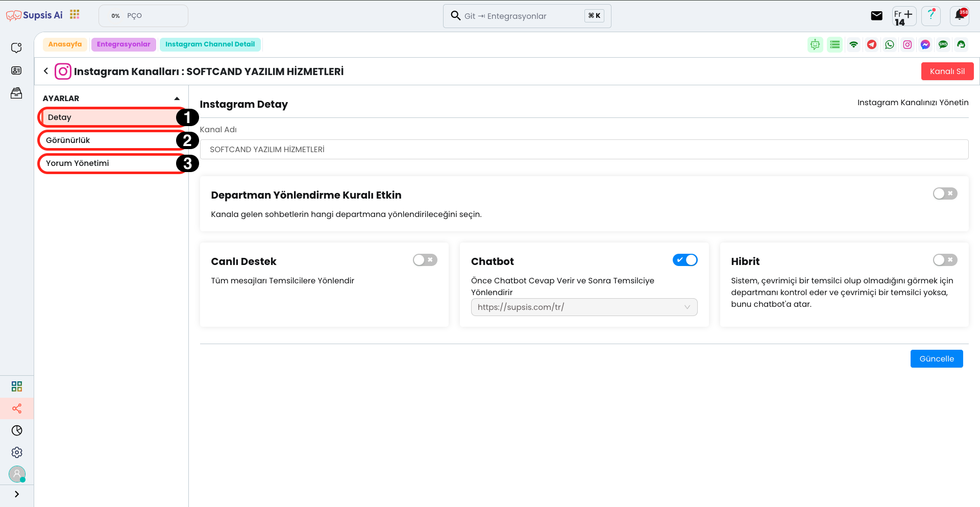Expand the left sidebar with the bottom chevron
Image resolution: width=980 pixels, height=507 pixels.
(17, 494)
